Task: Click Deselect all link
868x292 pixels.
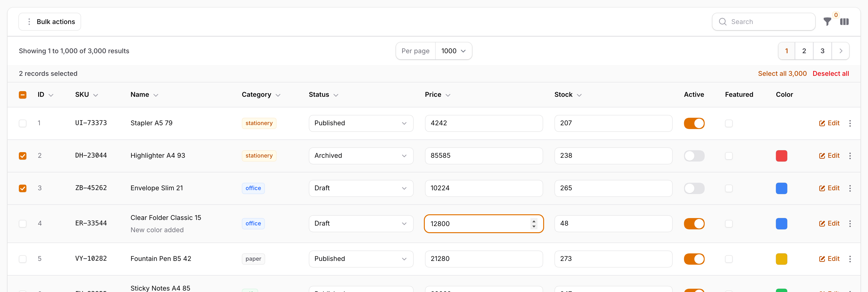Action: pyautogui.click(x=831, y=74)
